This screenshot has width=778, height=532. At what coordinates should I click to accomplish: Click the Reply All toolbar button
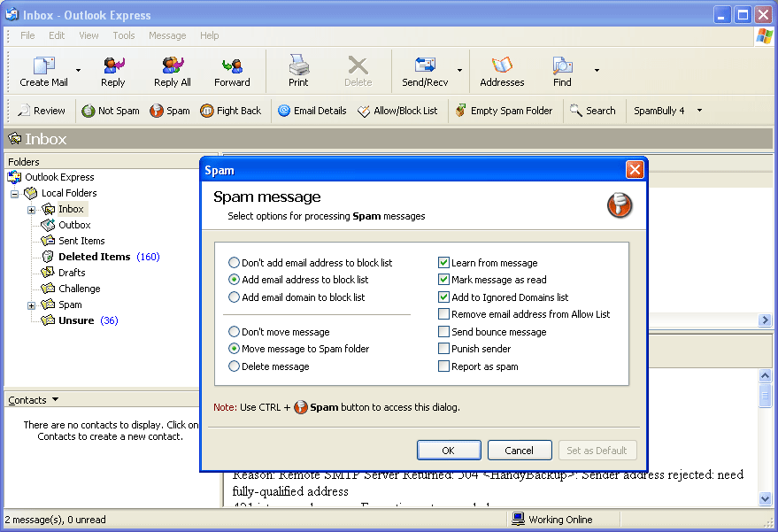click(173, 72)
